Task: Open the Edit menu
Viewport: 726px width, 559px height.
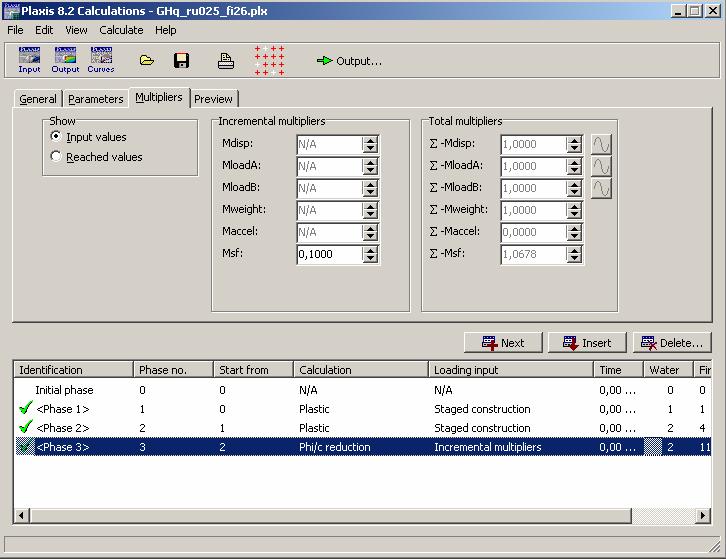Action: click(44, 30)
